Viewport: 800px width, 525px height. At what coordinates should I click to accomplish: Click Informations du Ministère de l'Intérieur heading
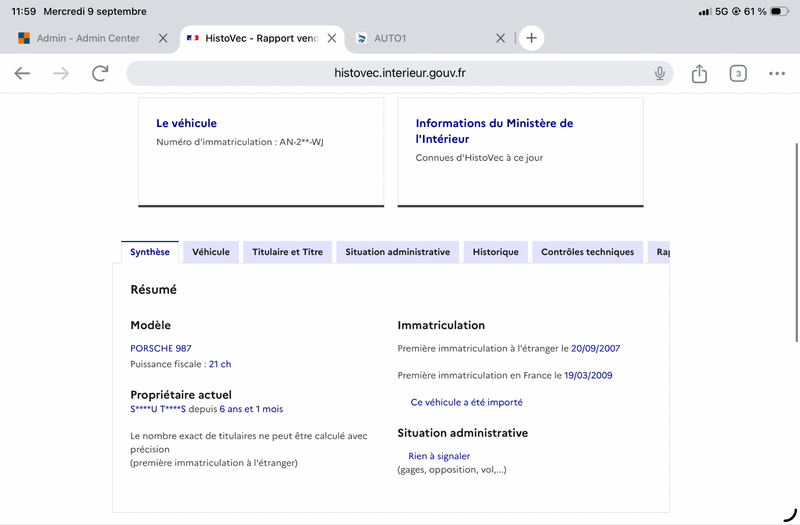tap(494, 131)
